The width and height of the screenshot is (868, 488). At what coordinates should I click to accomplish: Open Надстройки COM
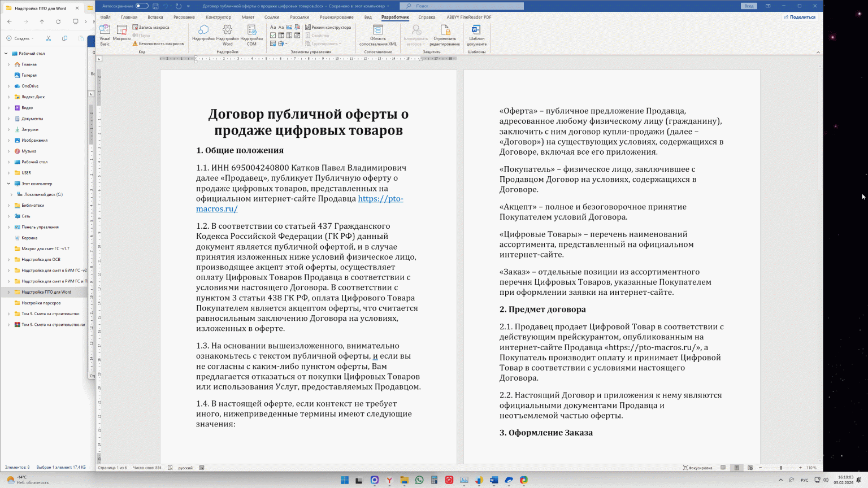(251, 36)
